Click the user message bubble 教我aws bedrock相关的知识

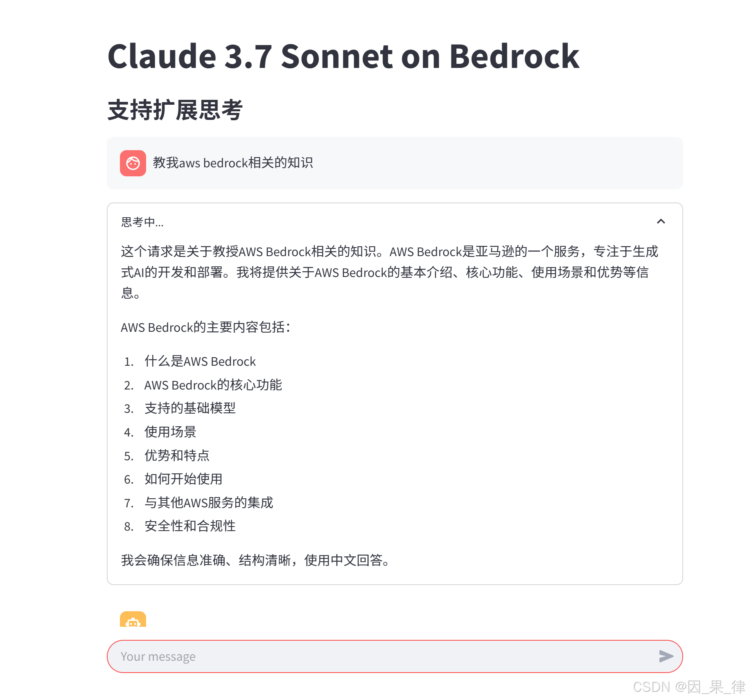click(x=233, y=163)
